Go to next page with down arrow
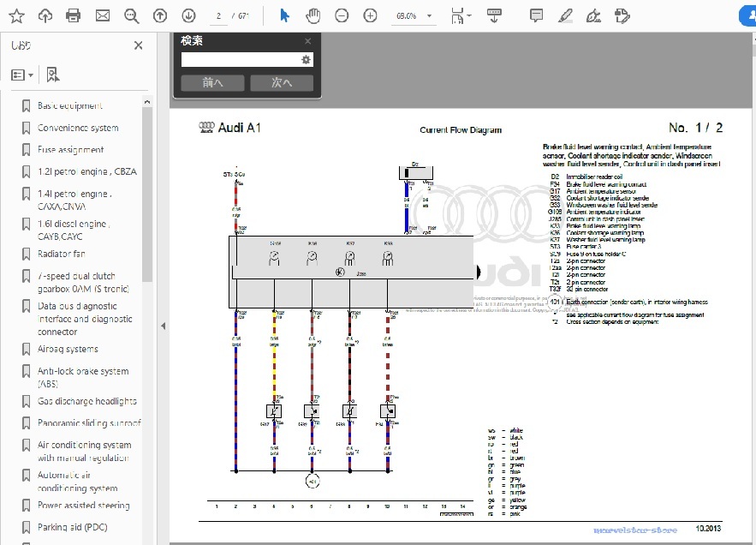756x545 pixels. point(188,16)
